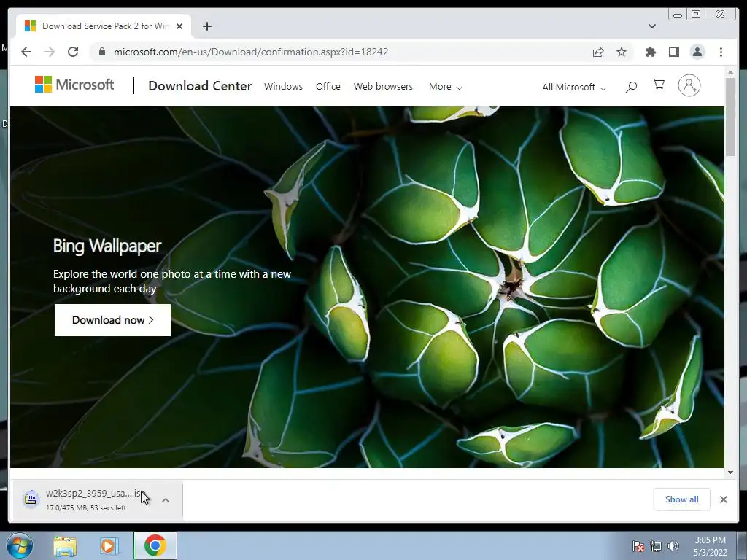Share this page icon in address bar
Viewport: 747px width, 560px height.
point(598,52)
